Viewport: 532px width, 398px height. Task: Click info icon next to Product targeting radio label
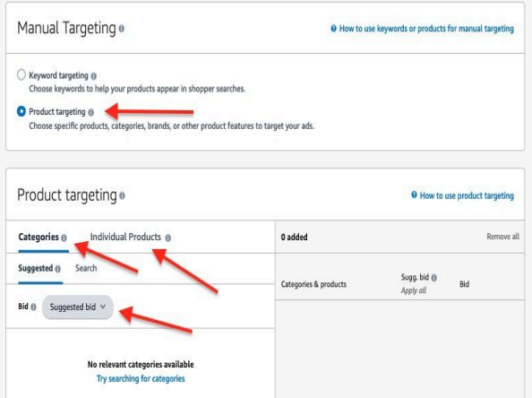(x=91, y=112)
